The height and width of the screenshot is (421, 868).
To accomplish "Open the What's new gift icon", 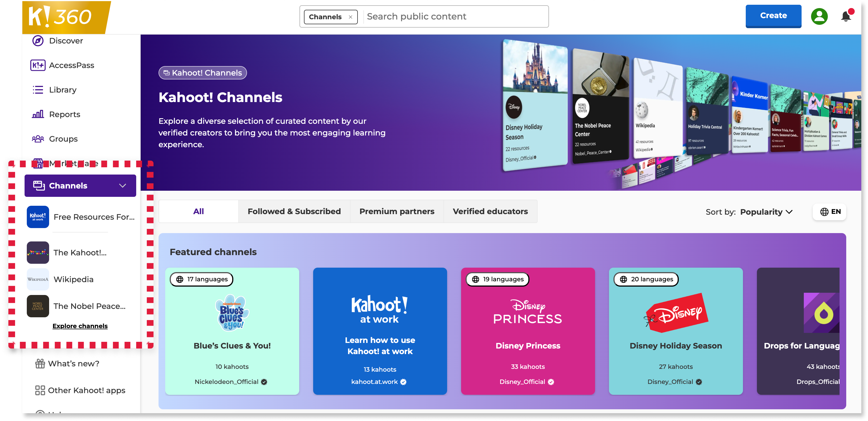I will click(40, 364).
